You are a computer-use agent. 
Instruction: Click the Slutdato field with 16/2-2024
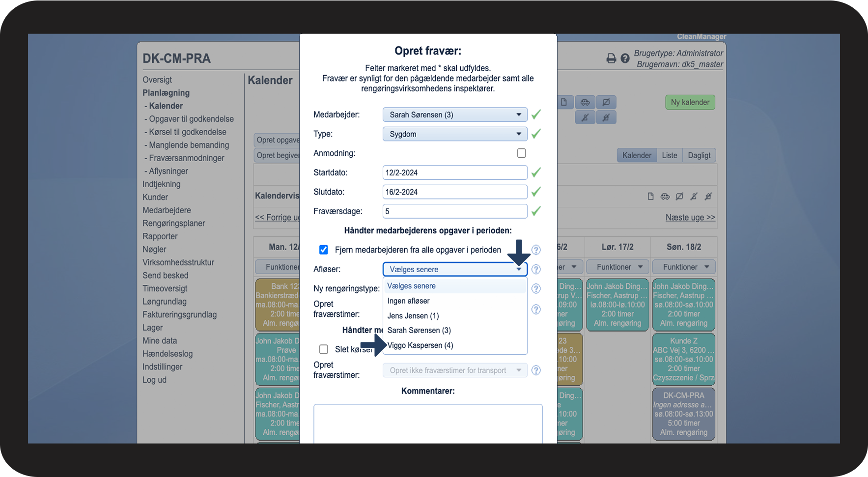pyautogui.click(x=455, y=192)
